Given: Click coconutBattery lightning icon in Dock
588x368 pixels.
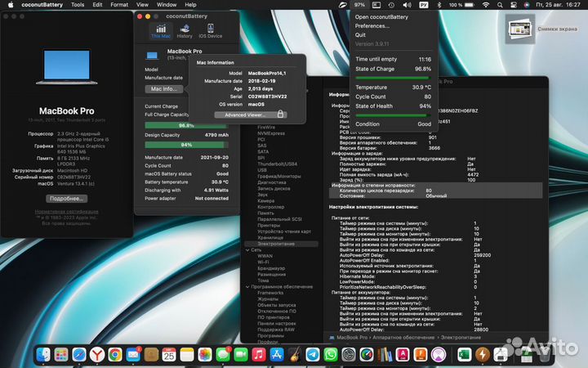Looking at the screenshot, I should point(483,354).
